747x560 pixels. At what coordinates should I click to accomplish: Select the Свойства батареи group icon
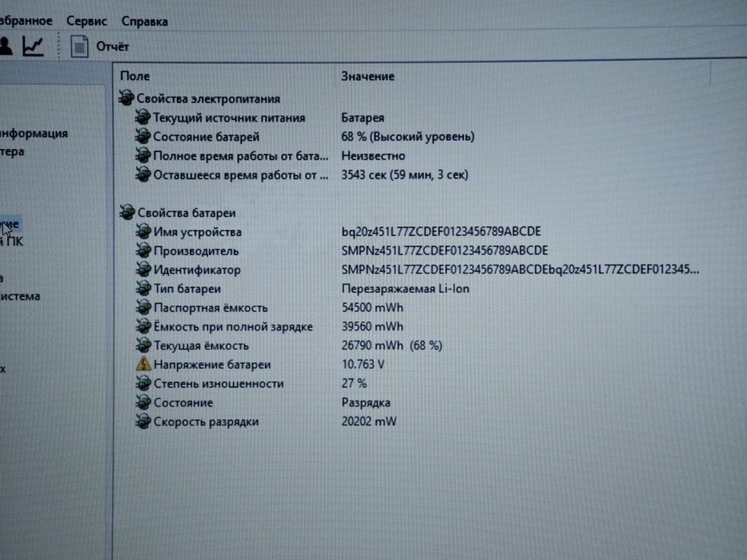(x=127, y=212)
